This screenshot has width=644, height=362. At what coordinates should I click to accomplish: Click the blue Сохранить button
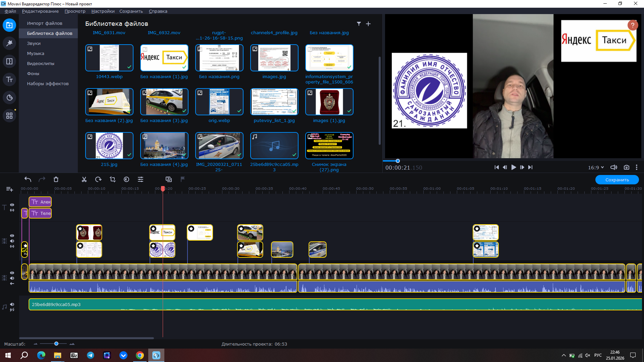tap(617, 180)
